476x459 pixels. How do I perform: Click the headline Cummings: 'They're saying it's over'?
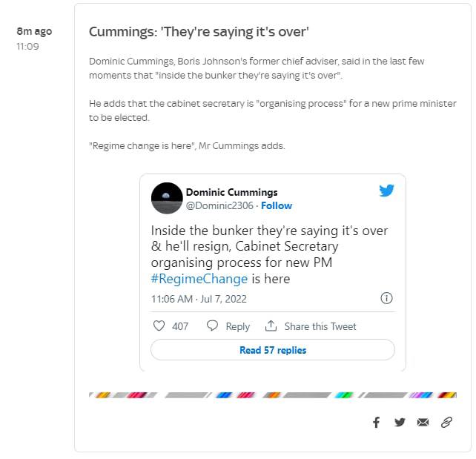[199, 32]
